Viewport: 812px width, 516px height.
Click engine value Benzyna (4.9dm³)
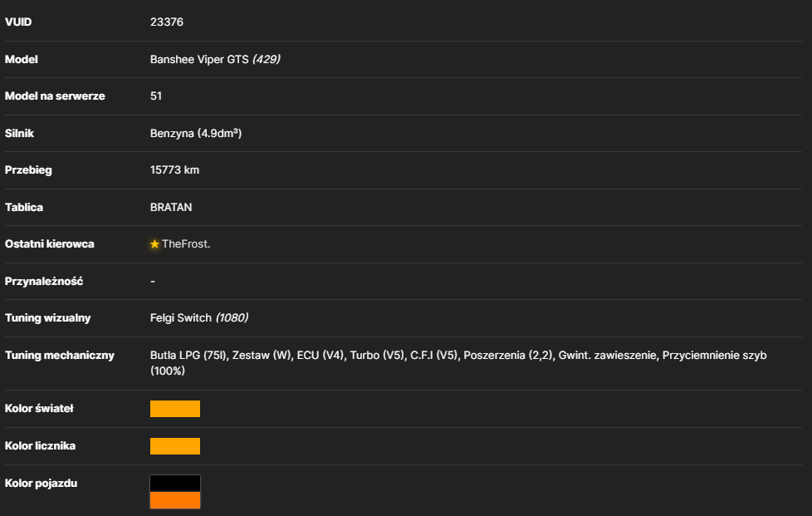tap(196, 133)
